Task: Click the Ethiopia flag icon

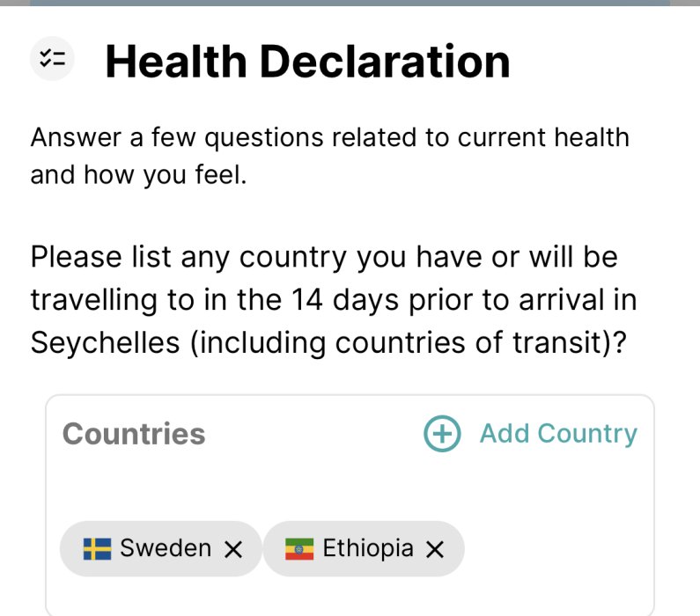Action: 299,550
